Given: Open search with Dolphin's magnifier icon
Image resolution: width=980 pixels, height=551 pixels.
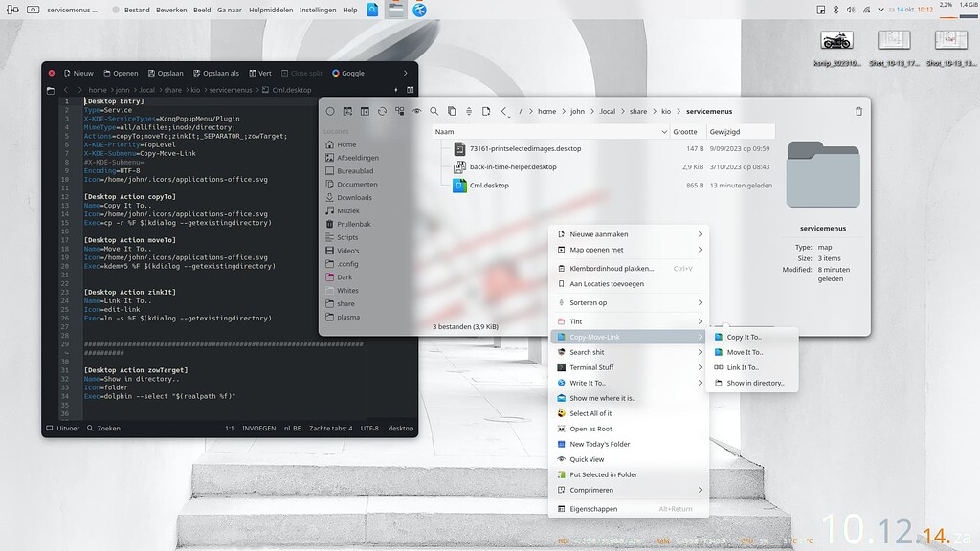Looking at the screenshot, I should click(434, 111).
